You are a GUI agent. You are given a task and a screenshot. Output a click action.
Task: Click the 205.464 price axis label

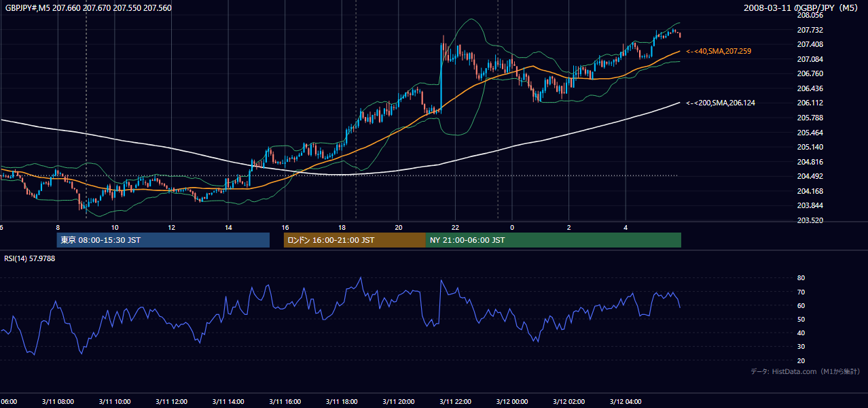810,133
